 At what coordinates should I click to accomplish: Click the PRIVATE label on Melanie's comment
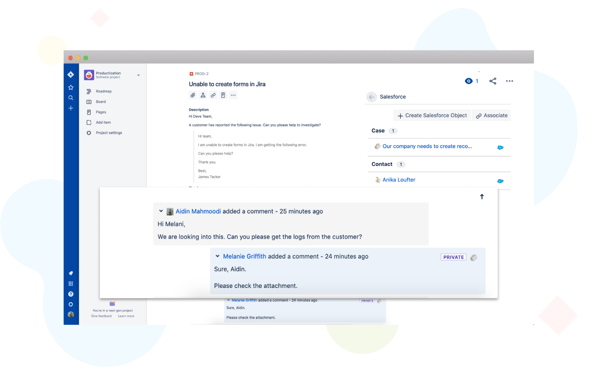[x=453, y=257]
